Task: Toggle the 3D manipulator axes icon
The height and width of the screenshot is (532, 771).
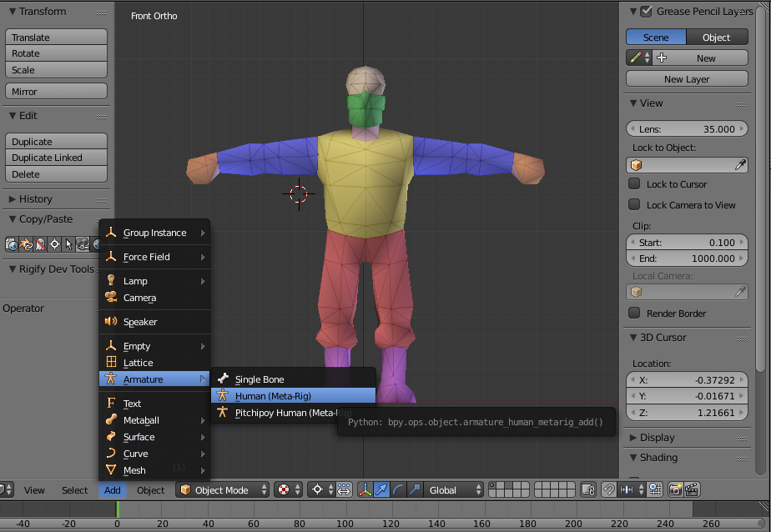Action: click(365, 489)
